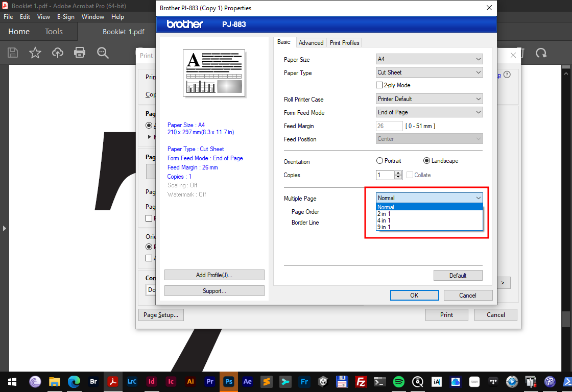Click the Save icon in Acrobat
The height and width of the screenshot is (392, 572).
point(12,53)
